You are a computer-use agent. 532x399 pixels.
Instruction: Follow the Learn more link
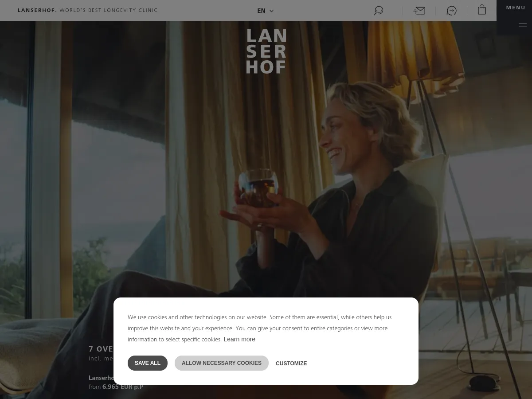(239, 339)
